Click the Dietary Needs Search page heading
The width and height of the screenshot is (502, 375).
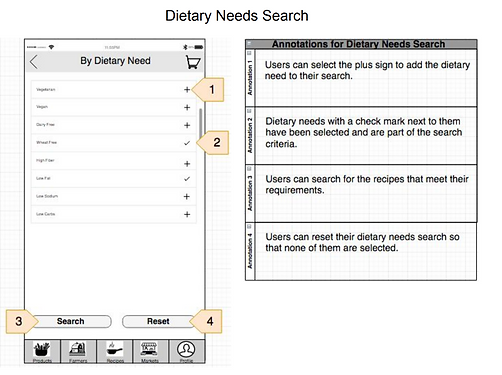click(x=237, y=16)
